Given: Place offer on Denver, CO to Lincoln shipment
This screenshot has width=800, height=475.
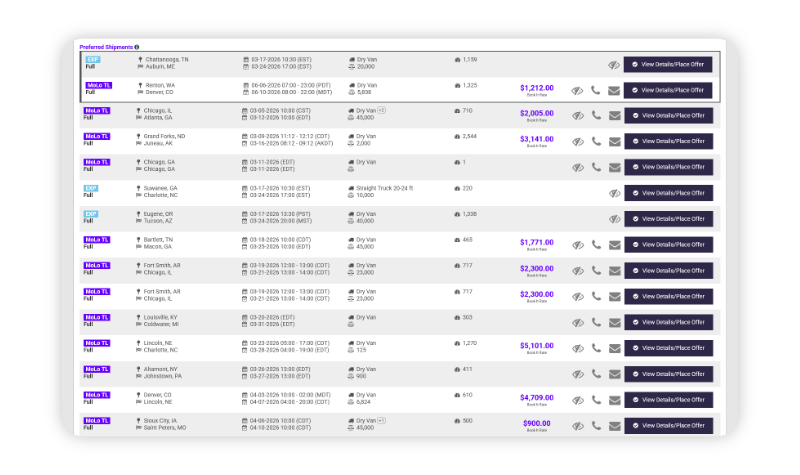Looking at the screenshot, I should [668, 399].
